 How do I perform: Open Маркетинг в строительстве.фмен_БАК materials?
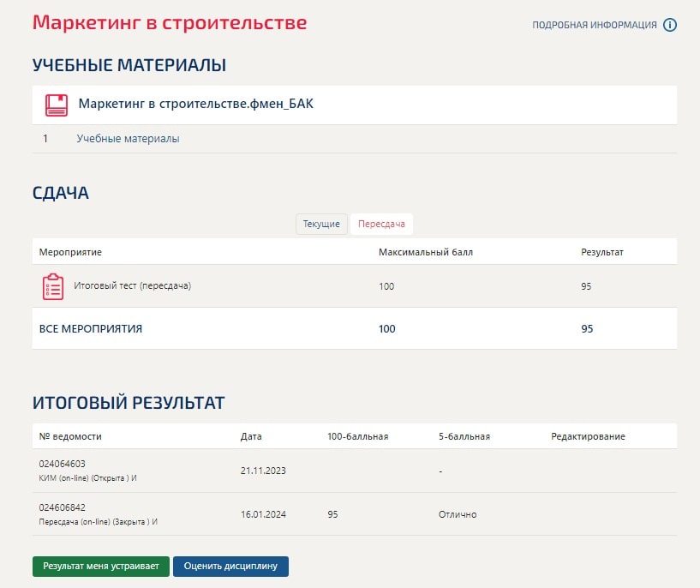point(196,104)
